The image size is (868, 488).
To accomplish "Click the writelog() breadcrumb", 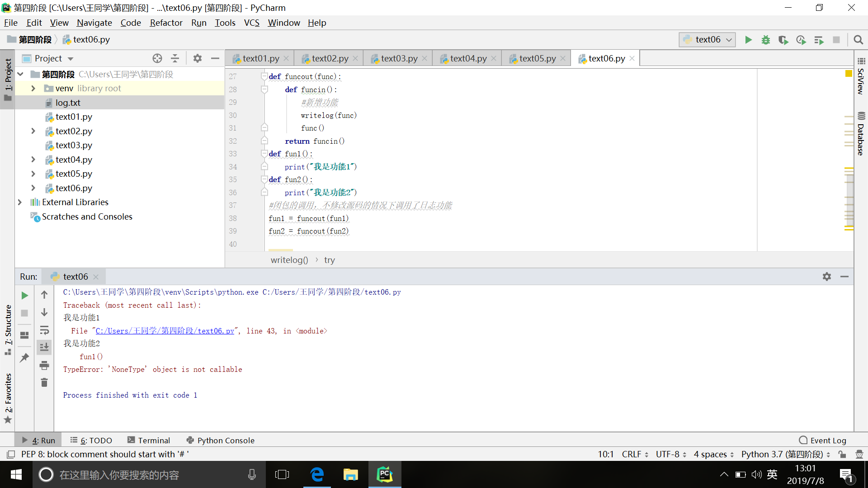I will pos(289,260).
